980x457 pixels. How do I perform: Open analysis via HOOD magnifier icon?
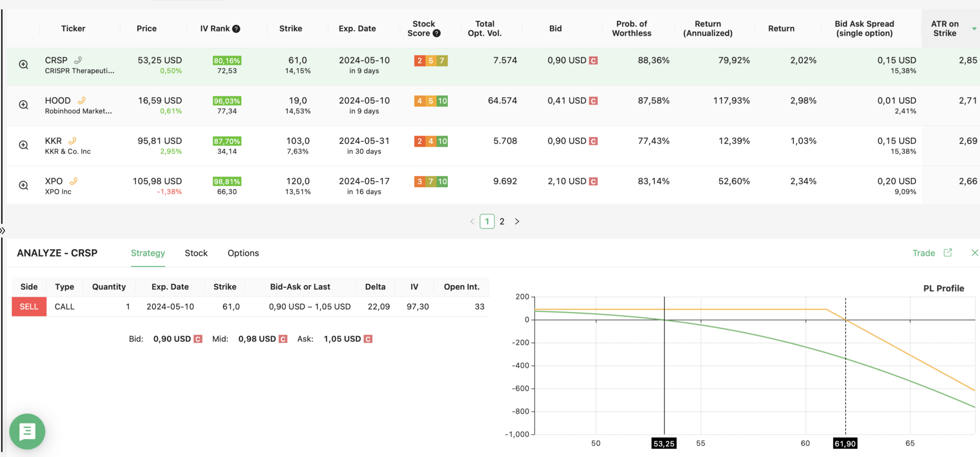point(23,105)
